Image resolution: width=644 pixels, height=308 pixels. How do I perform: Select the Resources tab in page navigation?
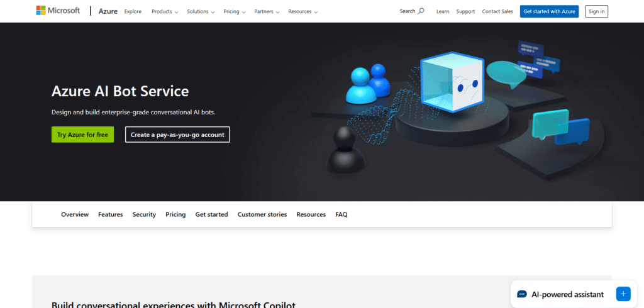pos(311,214)
